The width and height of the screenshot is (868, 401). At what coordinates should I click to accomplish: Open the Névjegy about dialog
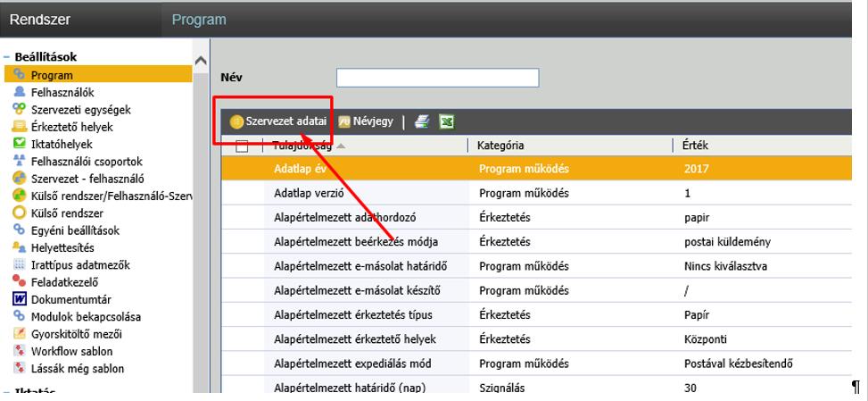tap(366, 121)
